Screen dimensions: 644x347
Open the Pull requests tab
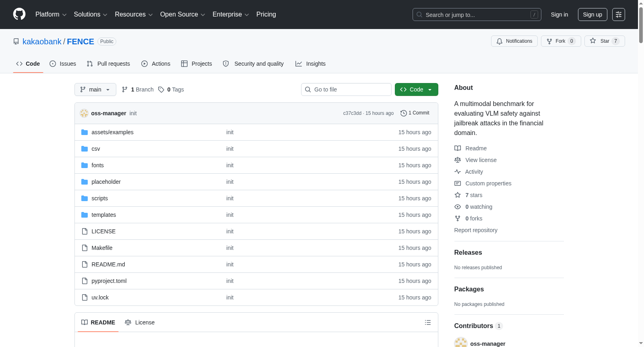[x=108, y=64]
